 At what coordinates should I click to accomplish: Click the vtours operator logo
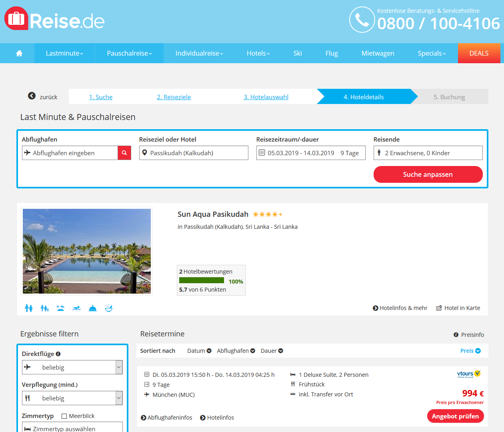click(x=469, y=374)
